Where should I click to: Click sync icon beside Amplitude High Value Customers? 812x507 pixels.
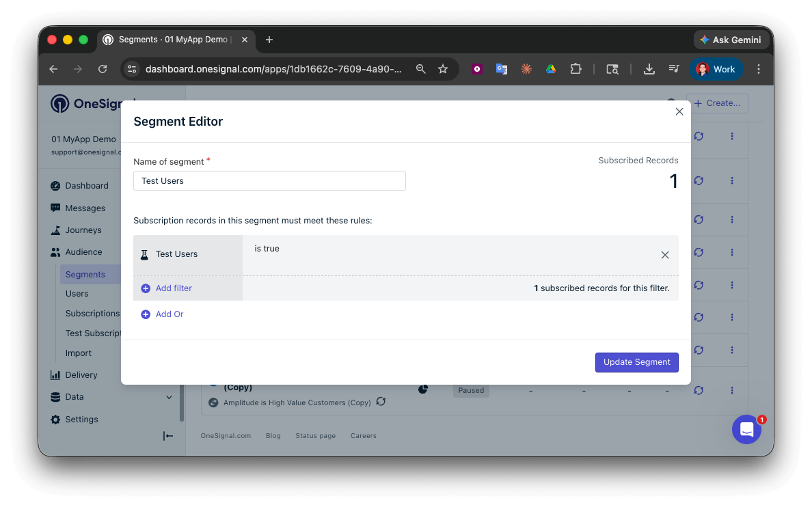[x=381, y=401]
